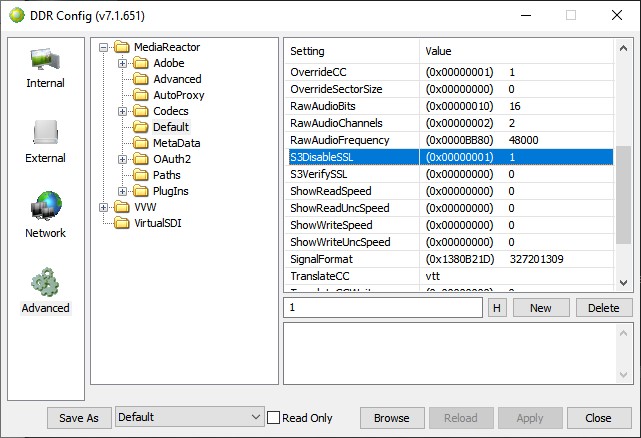Screen dimensions: 641x438
Task: Click the Close button at bottom
Action: click(598, 418)
